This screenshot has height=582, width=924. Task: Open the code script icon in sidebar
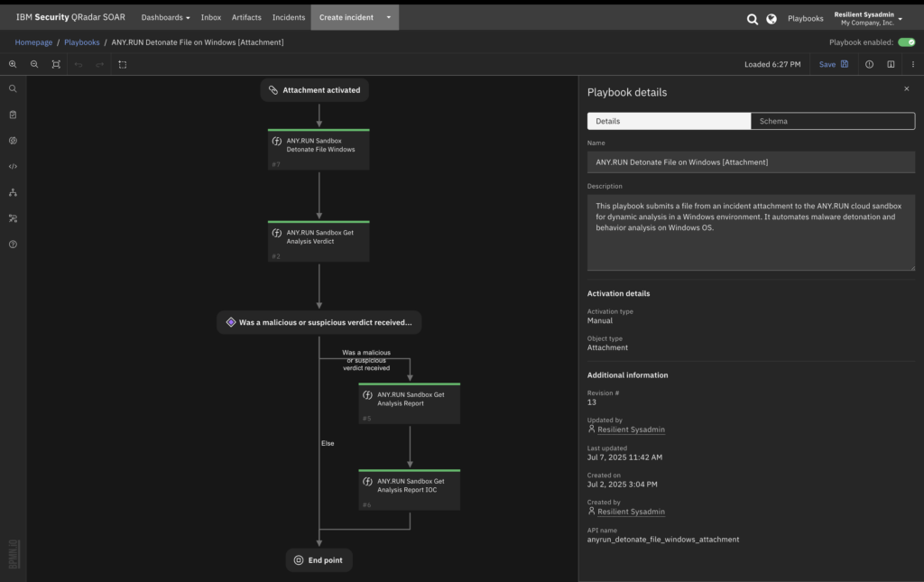click(13, 167)
